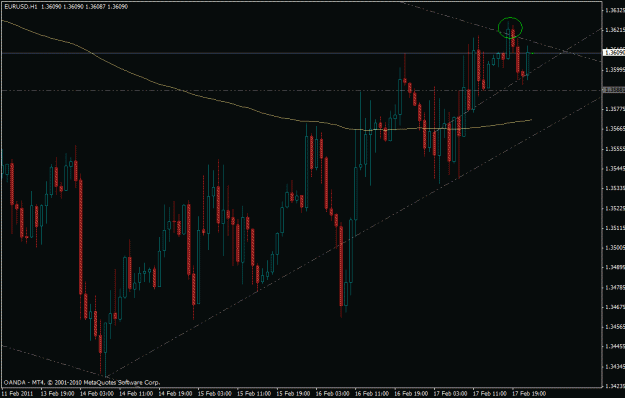Click the 1.3577 price axis label
This screenshot has height=398, width=625.
point(615,109)
